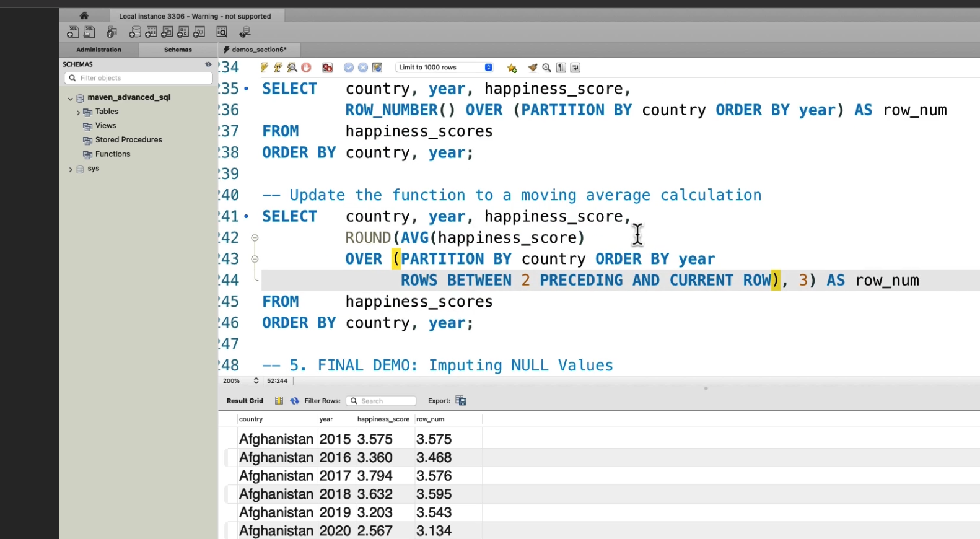The height and width of the screenshot is (539, 980).
Task: Create a new table icon
Action: click(151, 32)
